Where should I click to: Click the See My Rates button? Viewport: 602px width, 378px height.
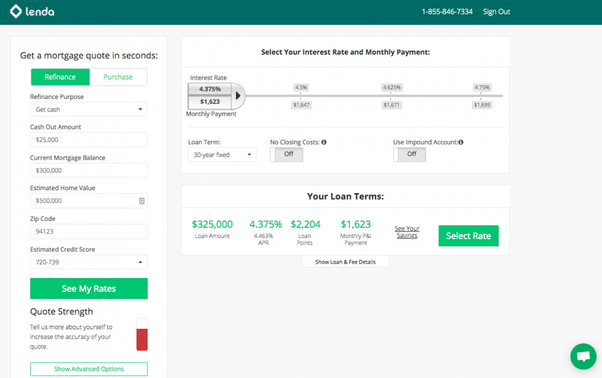[x=89, y=289]
